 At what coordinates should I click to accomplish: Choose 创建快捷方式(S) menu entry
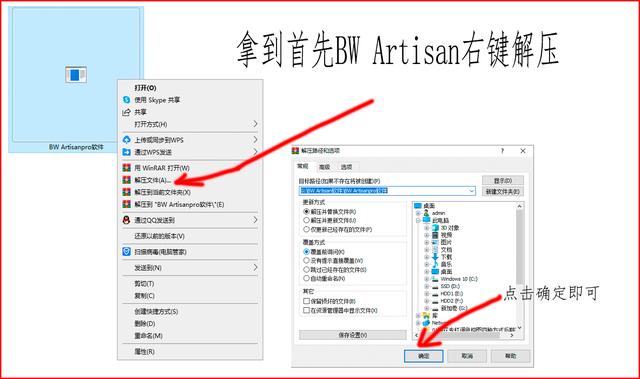(191, 311)
